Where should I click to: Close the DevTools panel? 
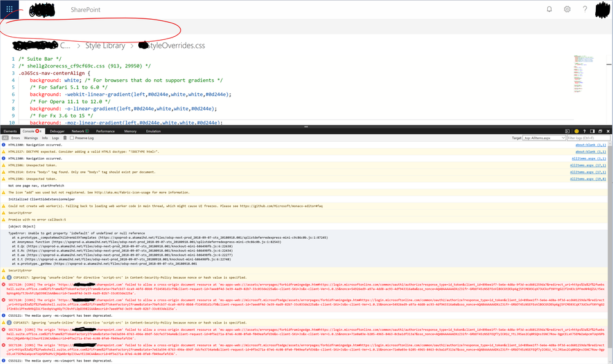click(x=608, y=131)
